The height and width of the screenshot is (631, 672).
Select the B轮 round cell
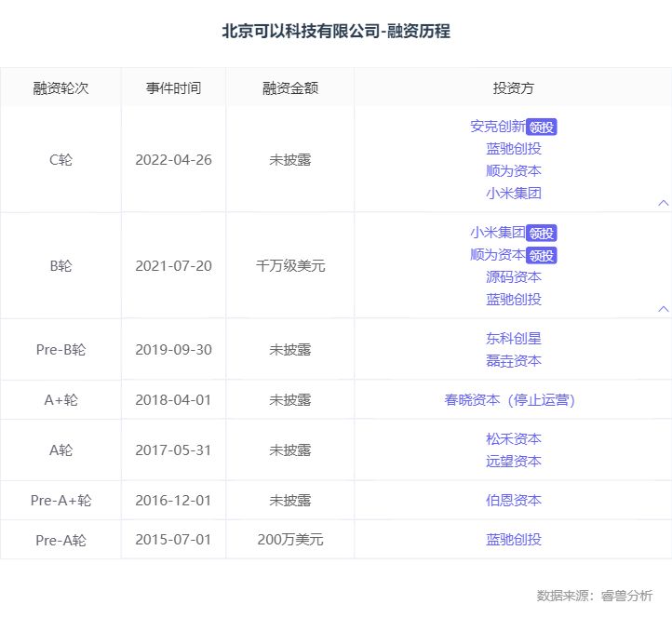[x=60, y=266]
